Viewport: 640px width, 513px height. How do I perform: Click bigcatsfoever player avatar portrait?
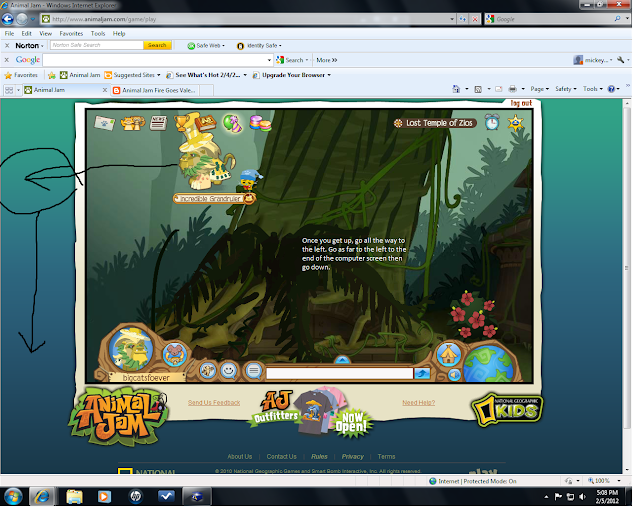point(131,349)
